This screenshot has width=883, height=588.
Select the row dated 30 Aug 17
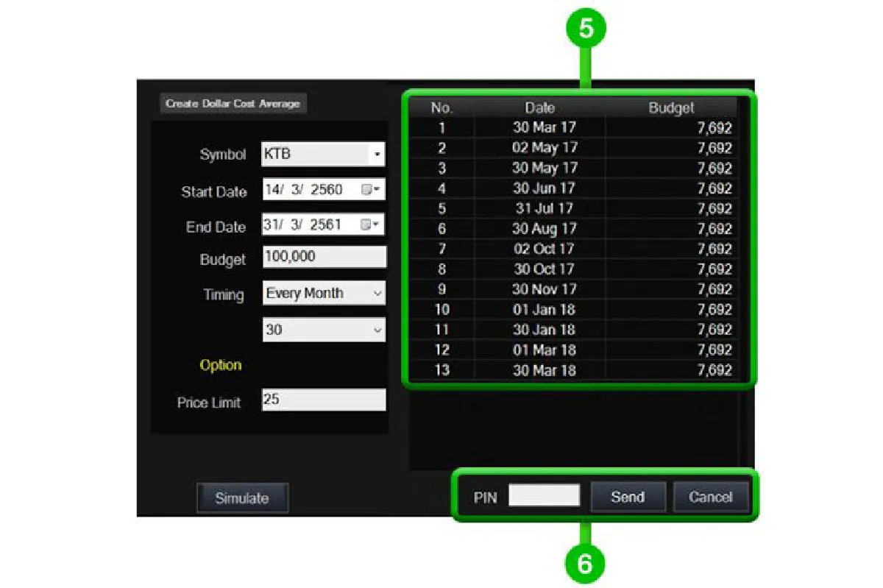pyautogui.click(x=573, y=229)
